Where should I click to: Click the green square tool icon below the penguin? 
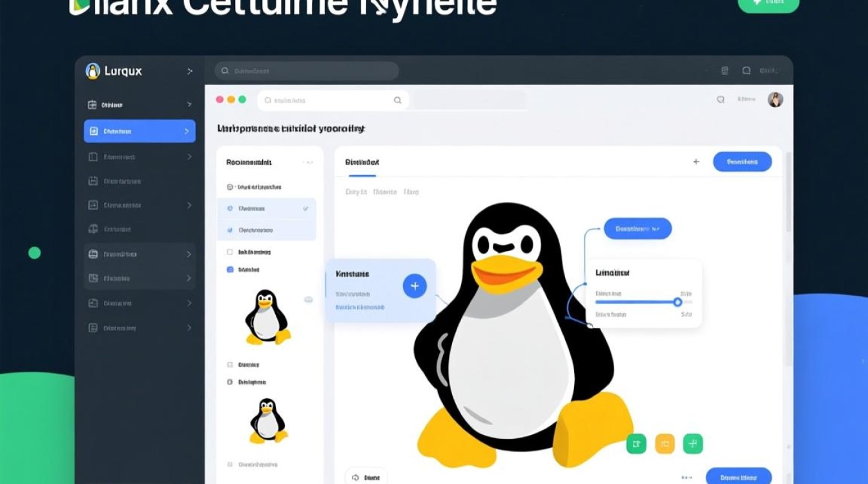[636, 443]
